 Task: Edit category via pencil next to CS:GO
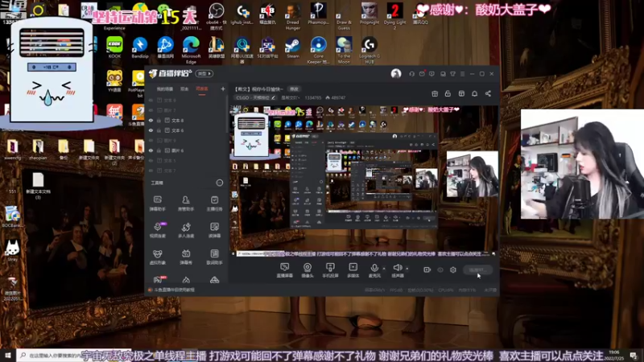click(x=273, y=97)
